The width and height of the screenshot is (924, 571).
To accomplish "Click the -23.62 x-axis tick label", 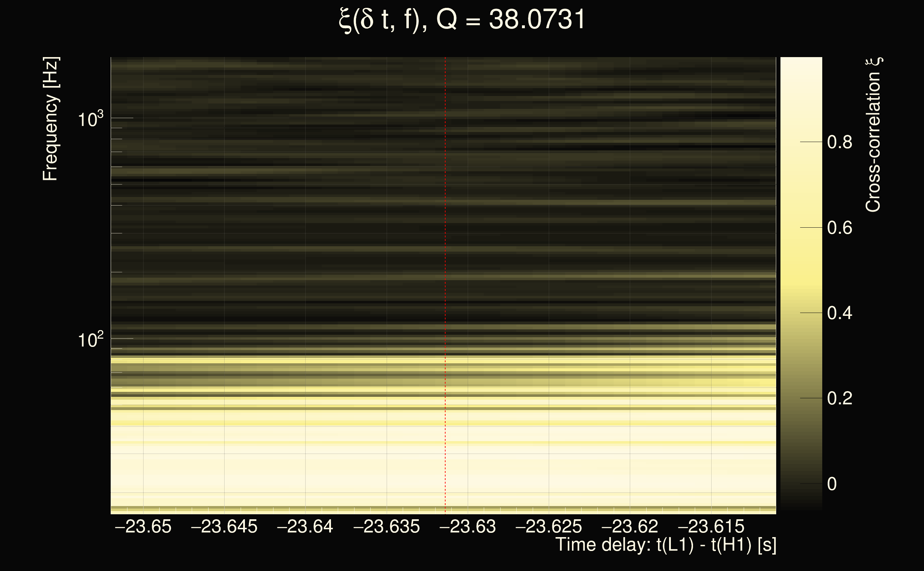I will point(630,526).
